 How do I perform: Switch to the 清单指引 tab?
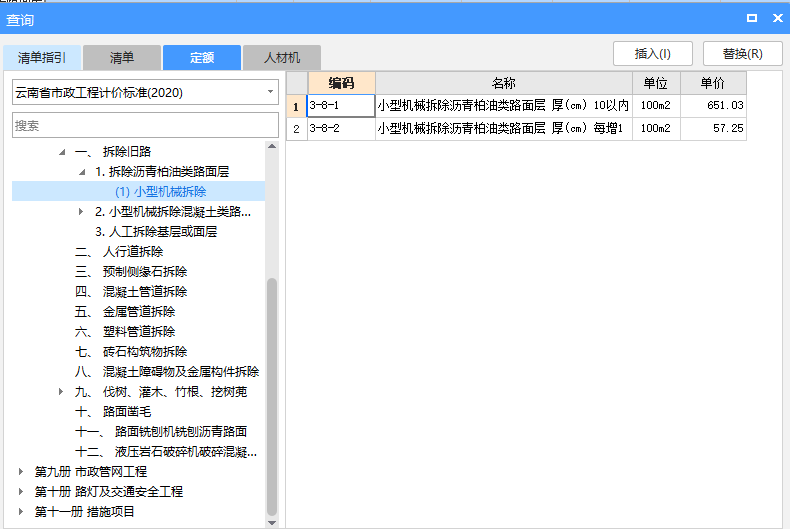(x=42, y=57)
